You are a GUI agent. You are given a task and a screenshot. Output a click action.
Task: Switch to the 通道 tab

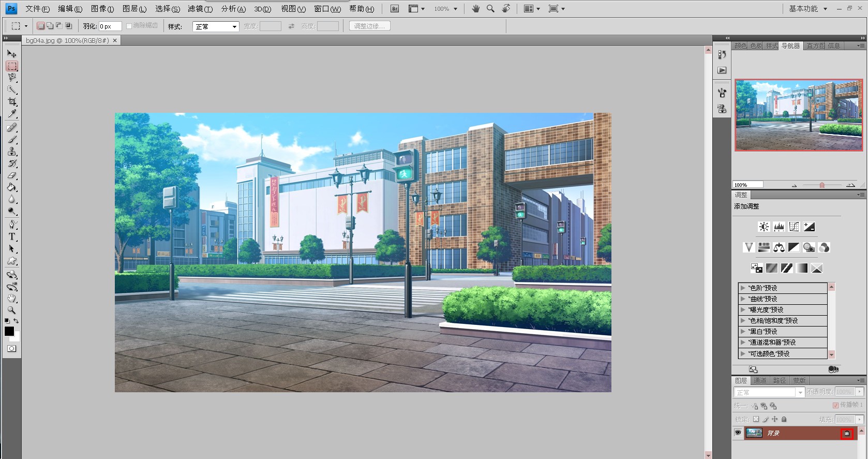(x=760, y=380)
